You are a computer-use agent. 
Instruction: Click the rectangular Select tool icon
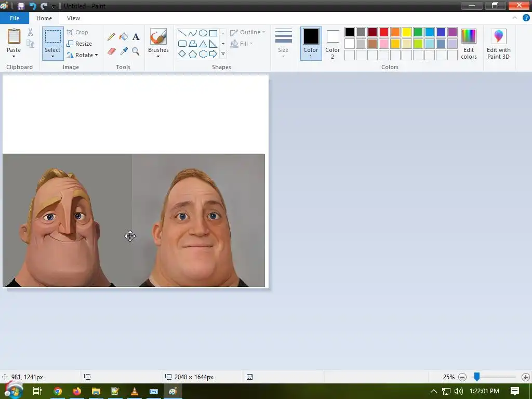53,36
